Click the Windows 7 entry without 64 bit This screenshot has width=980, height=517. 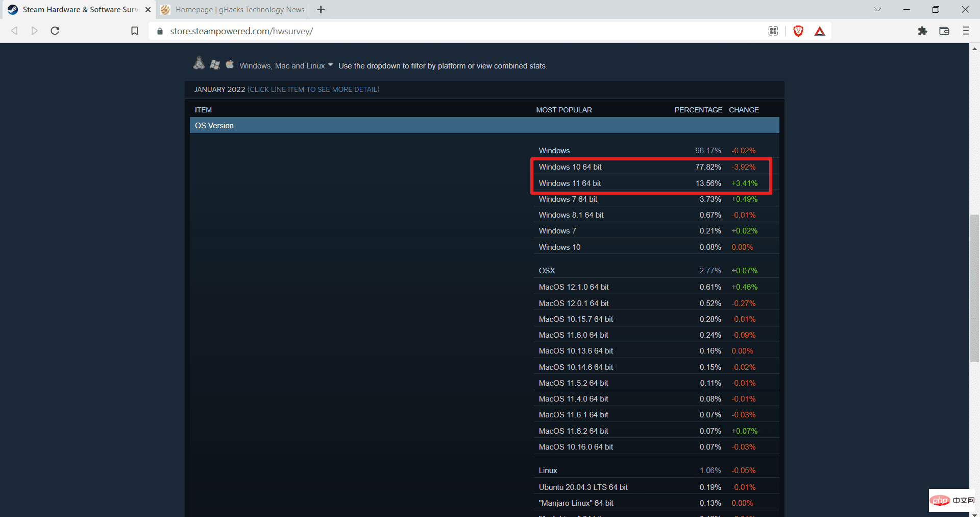click(x=557, y=231)
